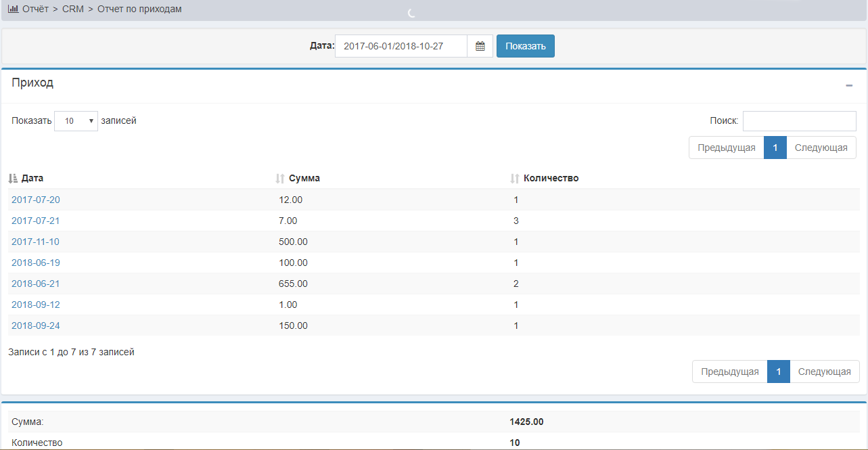This screenshot has width=868, height=450.
Task: Sort table by Сумма column header
Action: coord(304,179)
